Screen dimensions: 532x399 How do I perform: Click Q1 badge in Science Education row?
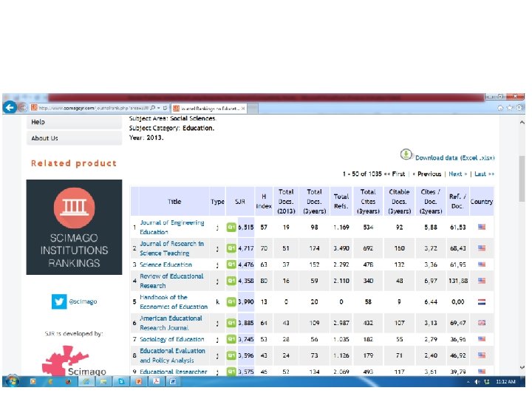(231, 265)
